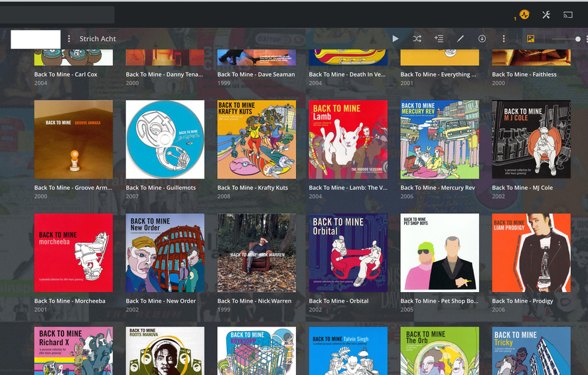This screenshot has width=588, height=375.
Task: Open the Pet Shop Boys album cover
Action: coord(439,253)
